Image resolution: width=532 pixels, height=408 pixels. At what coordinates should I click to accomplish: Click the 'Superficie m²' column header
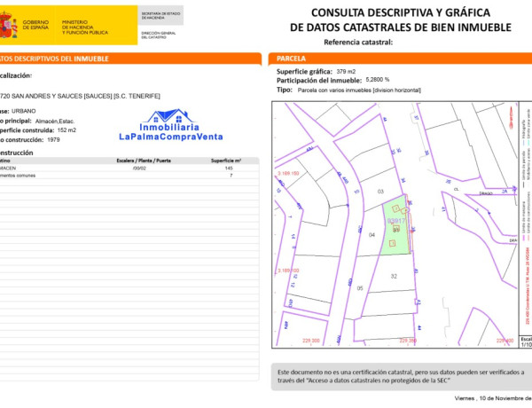pos(226,161)
